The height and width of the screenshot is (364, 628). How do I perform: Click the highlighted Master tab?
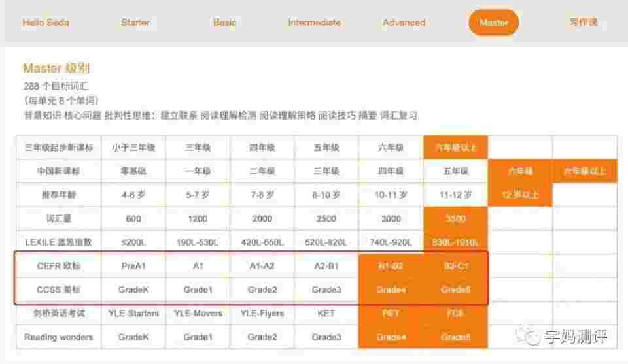pos(493,22)
